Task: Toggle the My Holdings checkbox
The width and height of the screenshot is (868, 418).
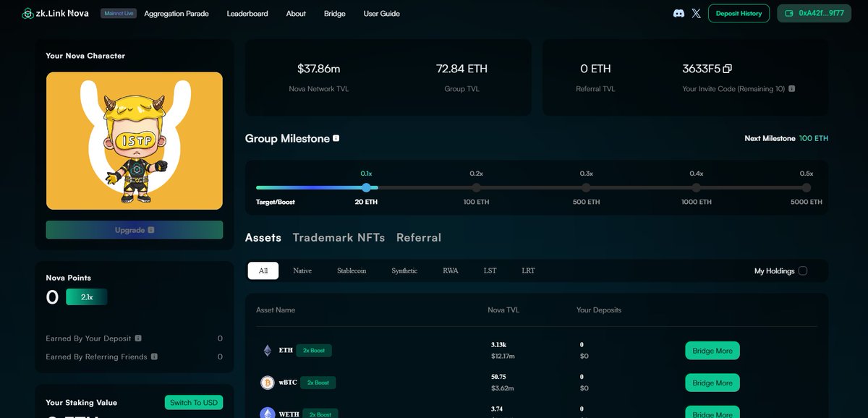Action: click(803, 271)
